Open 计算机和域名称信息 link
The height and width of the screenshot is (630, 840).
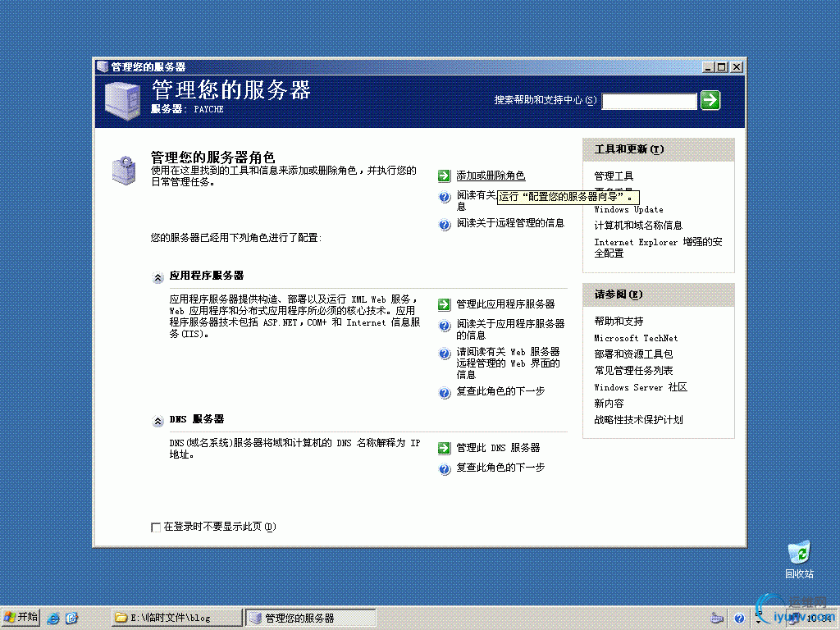click(x=638, y=226)
